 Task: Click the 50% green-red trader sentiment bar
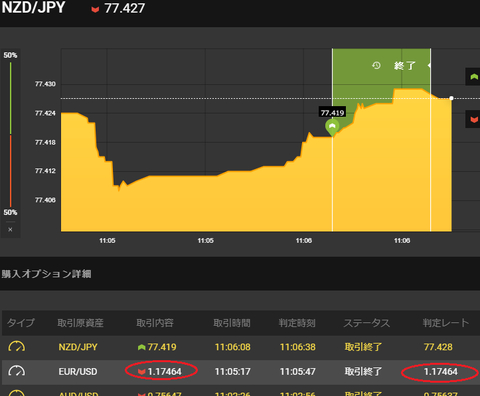point(11,134)
